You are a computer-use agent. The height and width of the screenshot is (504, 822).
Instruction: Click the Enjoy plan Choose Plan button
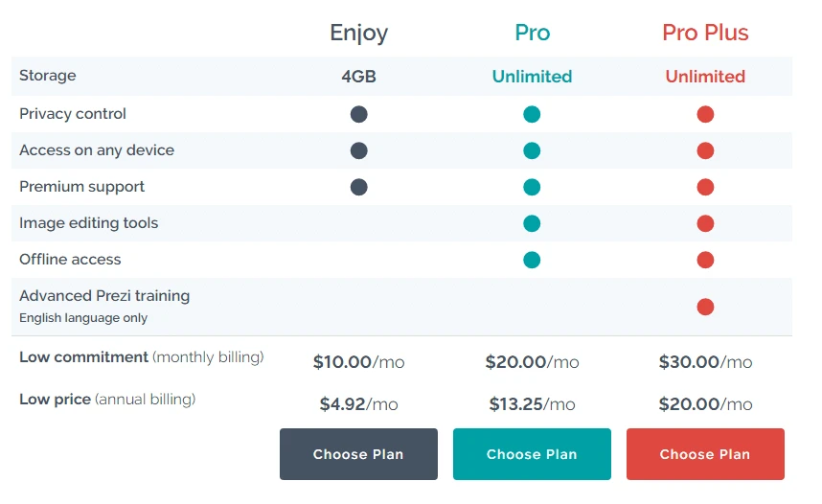click(358, 453)
